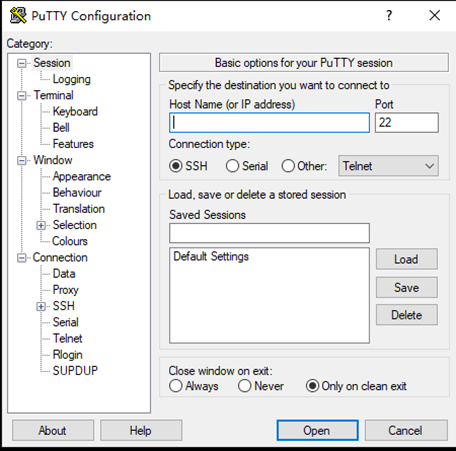
Task: Expand the Selection tree node
Action: [x=41, y=226]
